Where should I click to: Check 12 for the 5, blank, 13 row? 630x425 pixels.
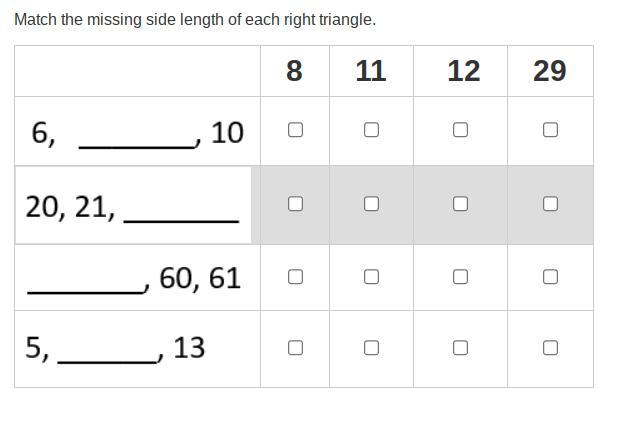point(460,348)
